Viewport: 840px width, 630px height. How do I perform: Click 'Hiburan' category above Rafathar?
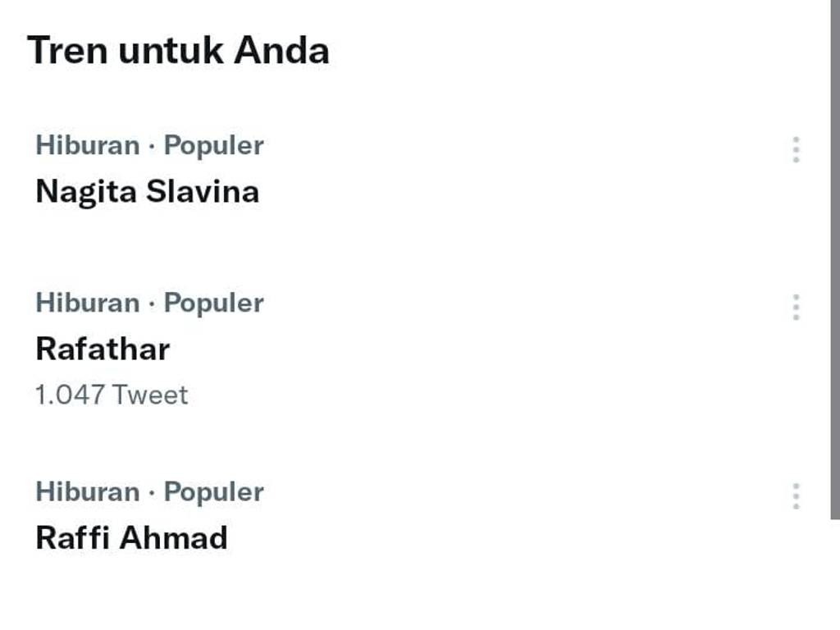pyautogui.click(x=88, y=304)
